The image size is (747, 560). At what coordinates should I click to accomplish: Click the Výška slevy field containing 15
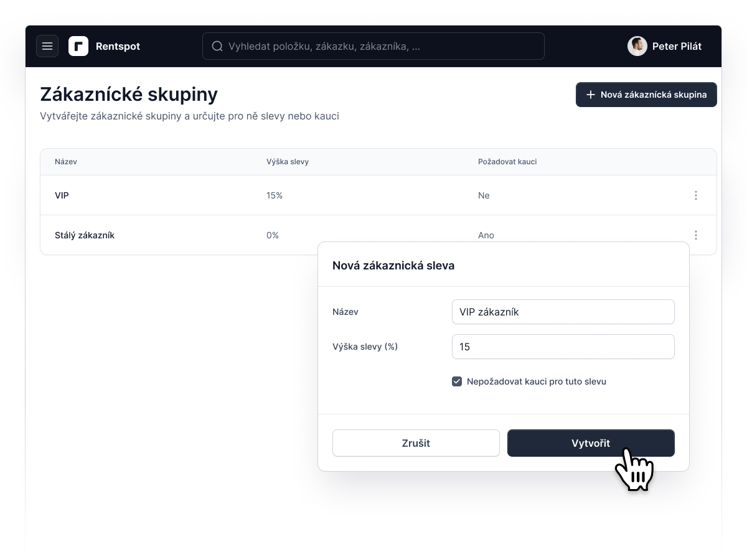coord(563,347)
